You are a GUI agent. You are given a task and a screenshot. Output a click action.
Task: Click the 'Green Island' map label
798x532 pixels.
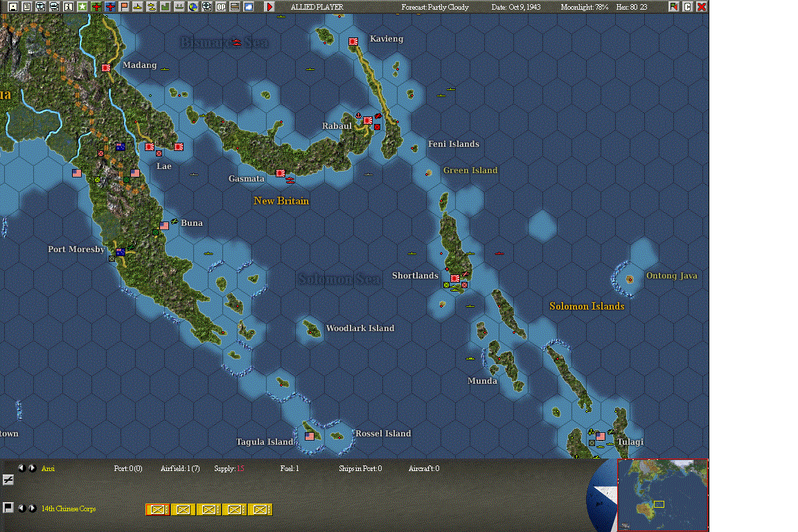[470, 170]
